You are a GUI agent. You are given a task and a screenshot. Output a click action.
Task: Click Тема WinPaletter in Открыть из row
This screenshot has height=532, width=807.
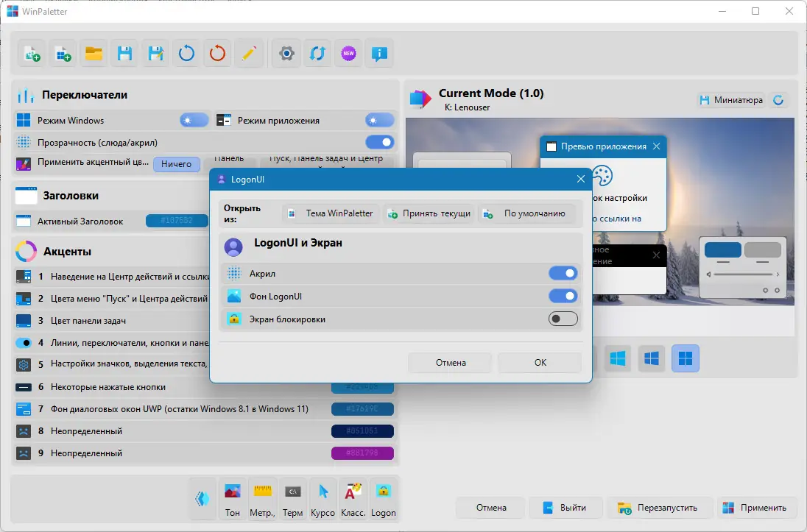(x=331, y=213)
